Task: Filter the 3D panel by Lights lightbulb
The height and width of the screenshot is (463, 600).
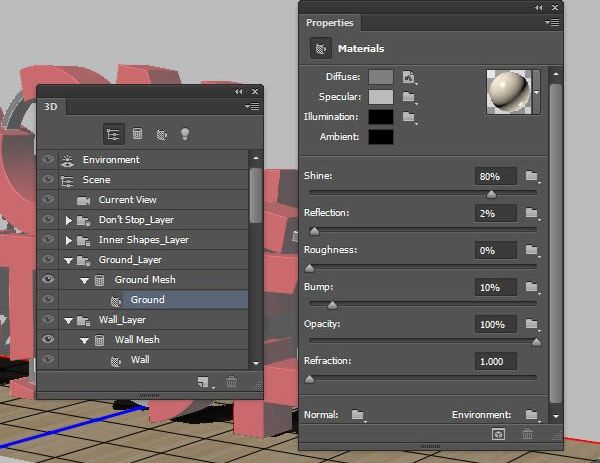Action: pyautogui.click(x=185, y=134)
